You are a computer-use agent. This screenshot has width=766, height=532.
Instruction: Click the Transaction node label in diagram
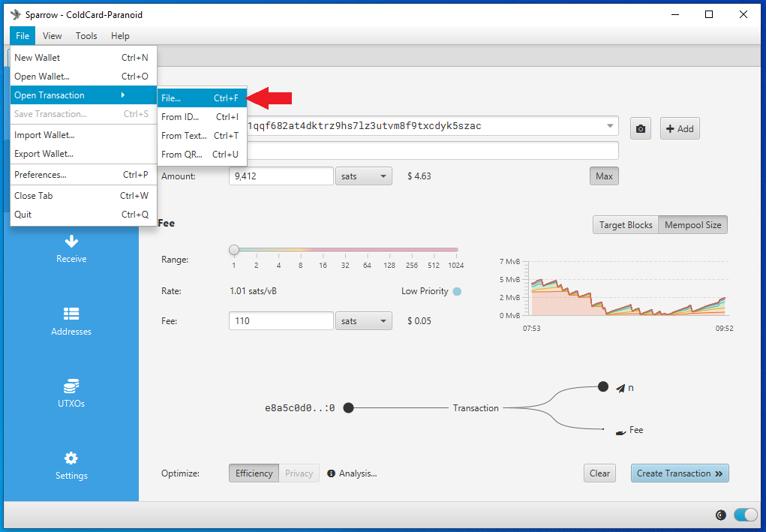(476, 408)
